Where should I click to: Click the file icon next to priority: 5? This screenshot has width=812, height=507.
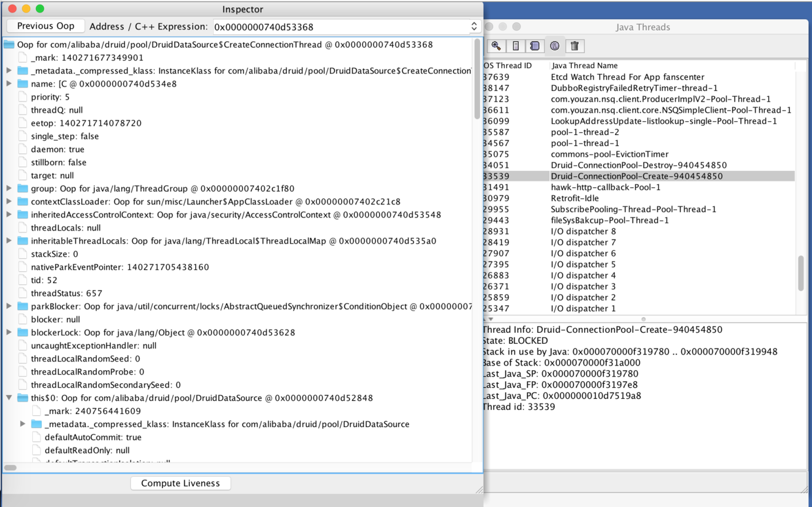coord(23,97)
